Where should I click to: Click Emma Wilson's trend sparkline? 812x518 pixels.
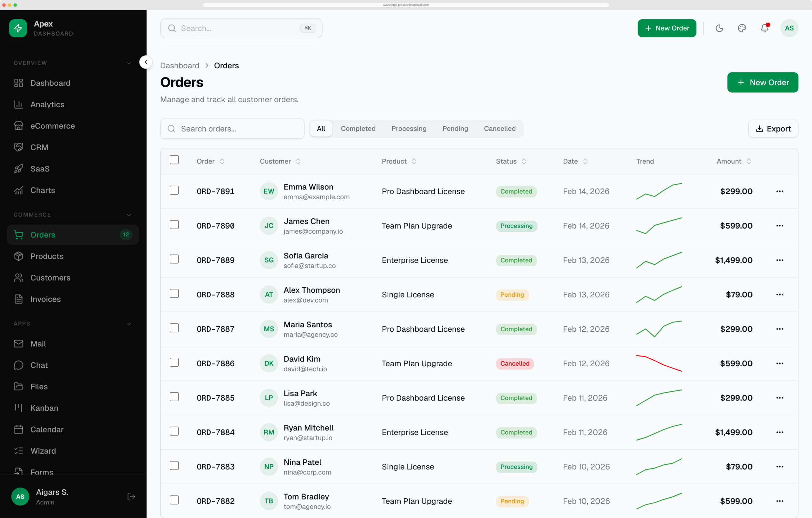[659, 191]
